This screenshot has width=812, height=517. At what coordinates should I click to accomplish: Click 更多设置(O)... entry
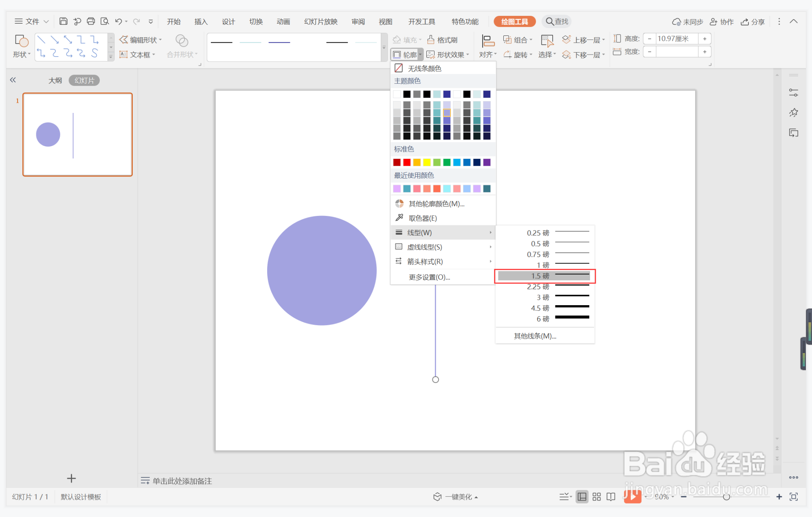click(429, 277)
